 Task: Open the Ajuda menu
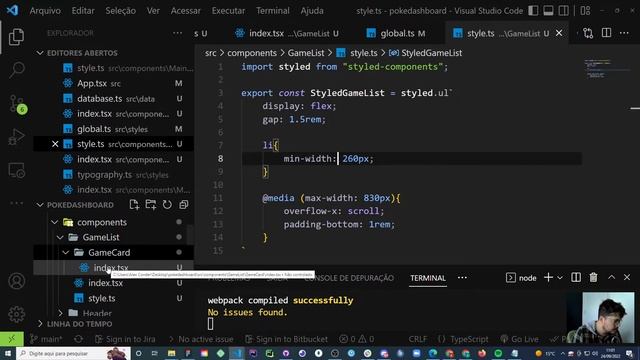click(x=312, y=11)
